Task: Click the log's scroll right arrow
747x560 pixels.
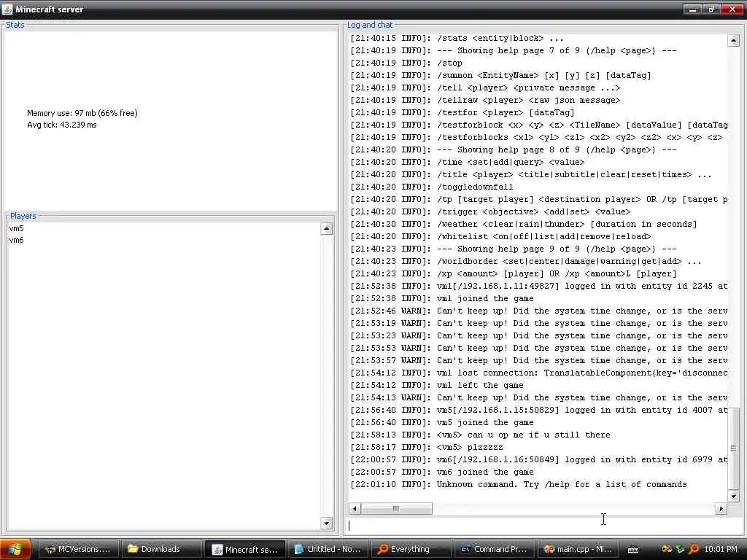Action: click(x=721, y=508)
